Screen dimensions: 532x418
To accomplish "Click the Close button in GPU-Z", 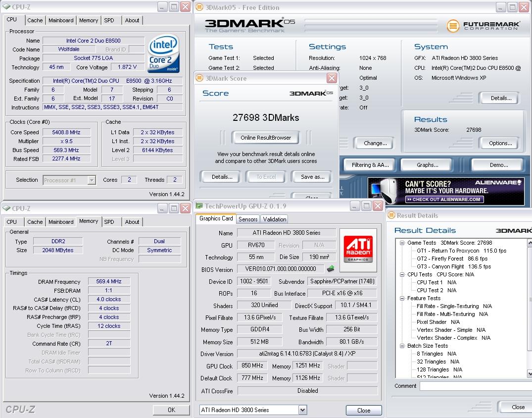I will (x=364, y=411).
